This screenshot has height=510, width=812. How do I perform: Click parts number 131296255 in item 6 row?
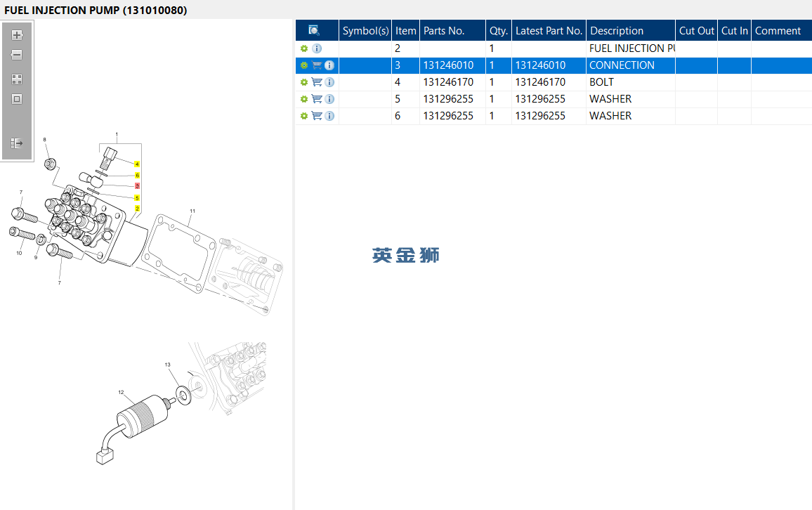(452, 116)
